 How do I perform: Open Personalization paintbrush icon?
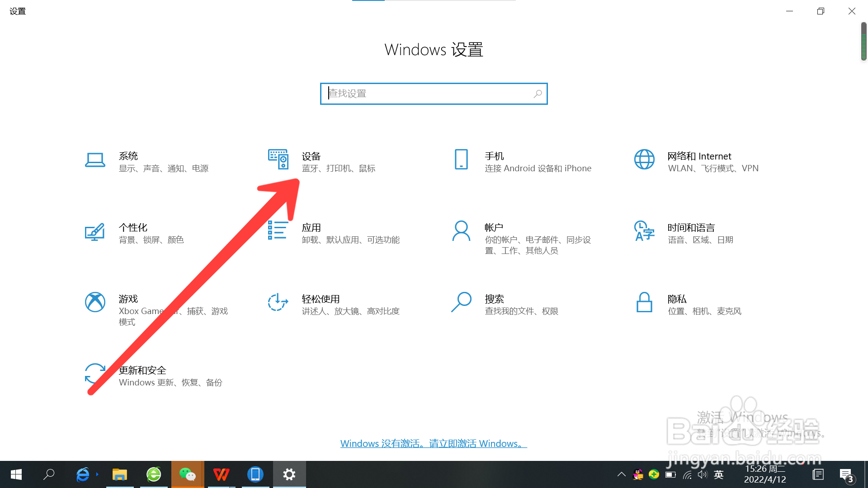tap(95, 232)
